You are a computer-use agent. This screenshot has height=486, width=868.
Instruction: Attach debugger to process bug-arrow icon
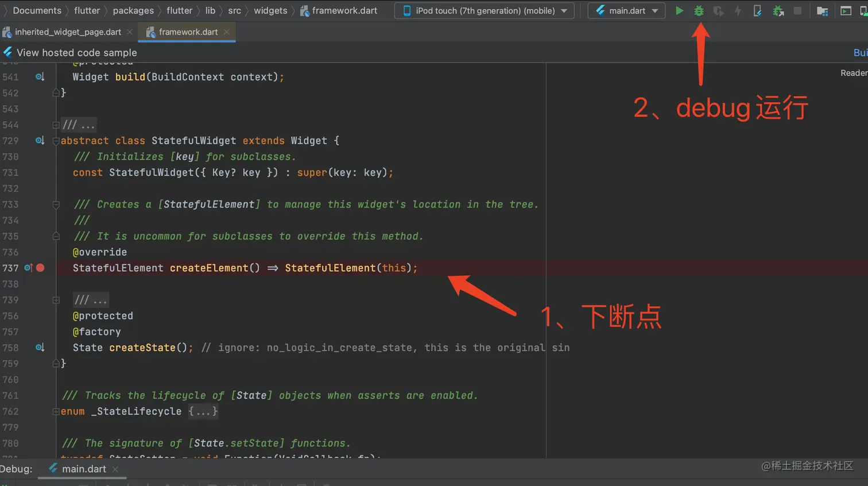[x=778, y=10]
